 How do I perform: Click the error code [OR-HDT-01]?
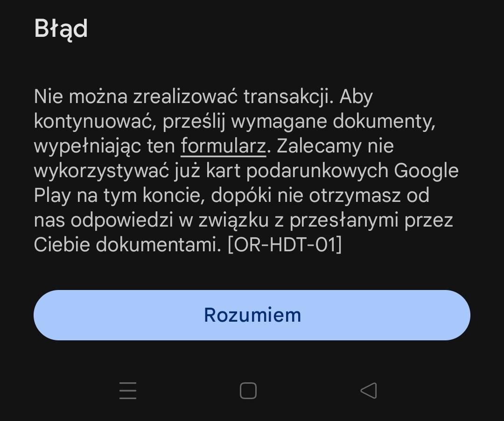point(285,245)
